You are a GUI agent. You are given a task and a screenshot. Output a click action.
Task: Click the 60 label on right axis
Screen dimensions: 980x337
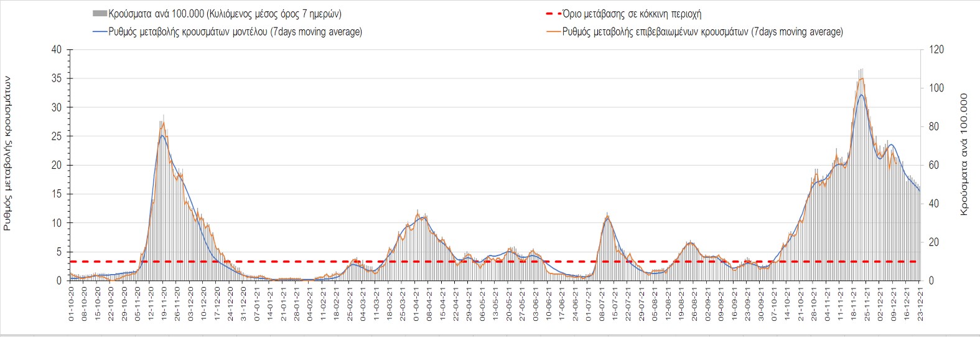933,165
